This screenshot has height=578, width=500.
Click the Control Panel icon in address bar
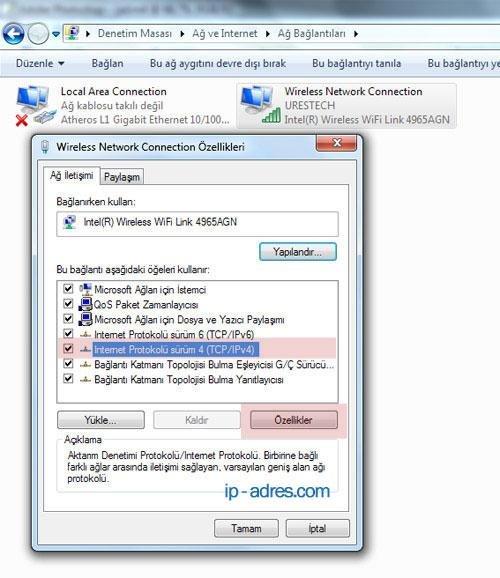(72, 34)
